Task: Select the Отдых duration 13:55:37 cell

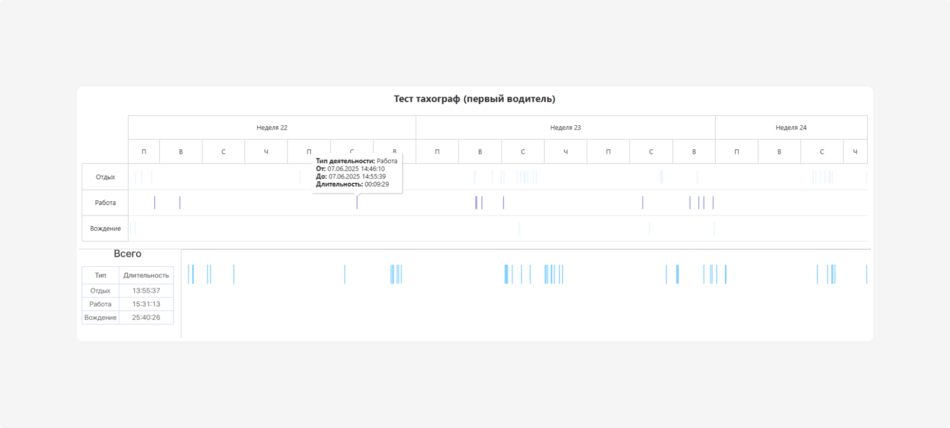Action: pos(146,291)
